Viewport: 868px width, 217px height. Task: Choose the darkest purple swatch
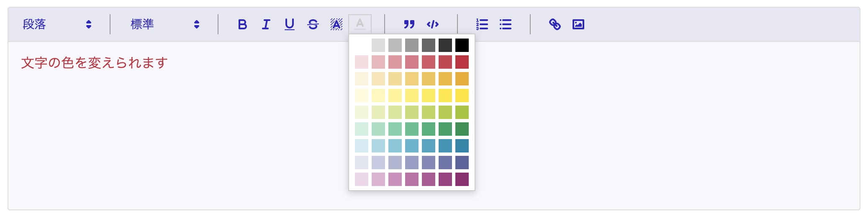pos(462,179)
